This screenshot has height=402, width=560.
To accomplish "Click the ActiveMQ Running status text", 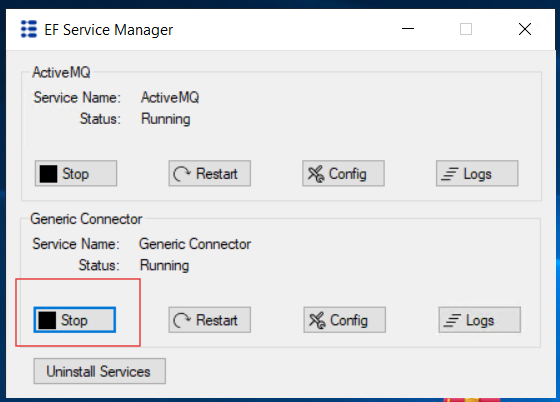I will [166, 119].
